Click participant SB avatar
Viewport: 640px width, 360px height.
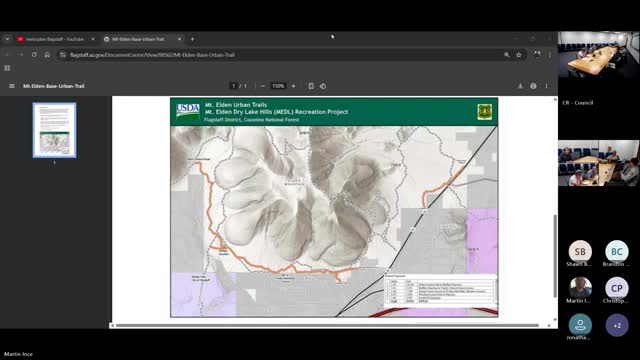580,252
